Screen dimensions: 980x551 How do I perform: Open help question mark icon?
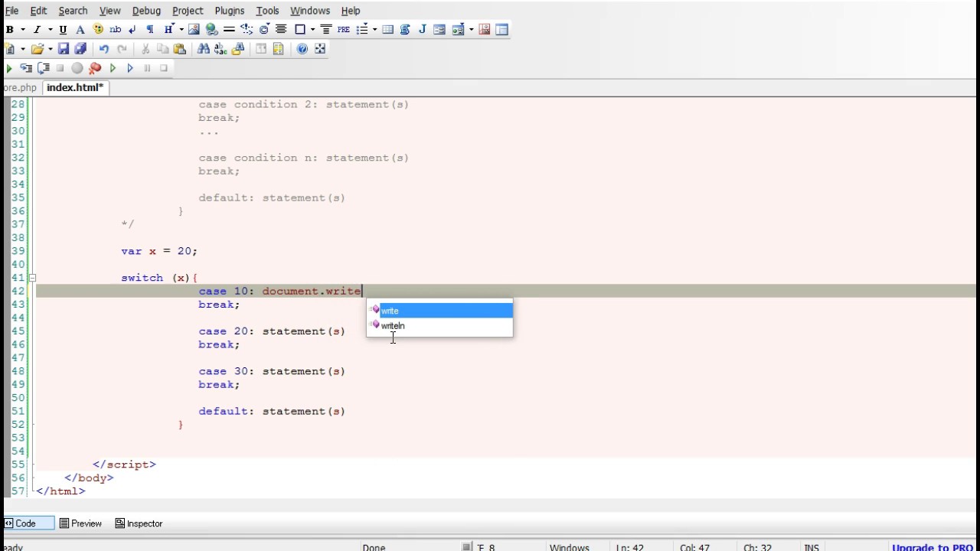tap(302, 49)
